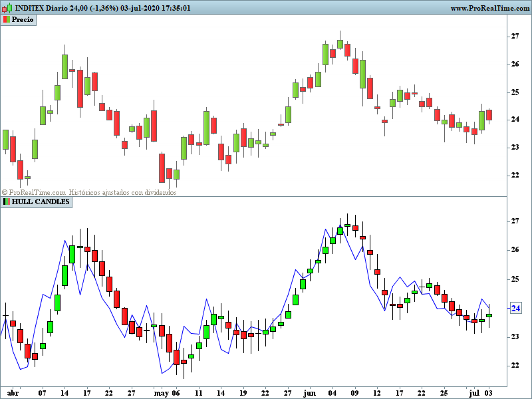Image resolution: width=532 pixels, height=399 pixels.
Task: Click the red-green icon in Precio label
Action: [7, 20]
